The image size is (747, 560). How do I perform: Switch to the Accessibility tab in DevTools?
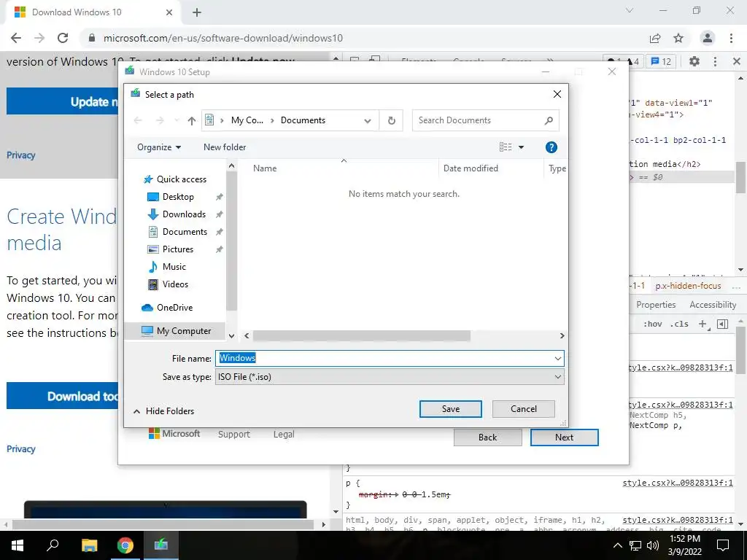click(x=713, y=305)
